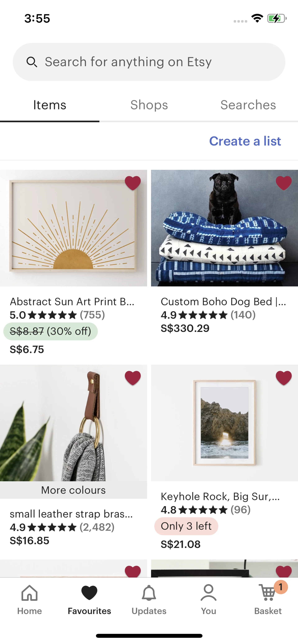Switch to the Shops tab

pos(149,105)
